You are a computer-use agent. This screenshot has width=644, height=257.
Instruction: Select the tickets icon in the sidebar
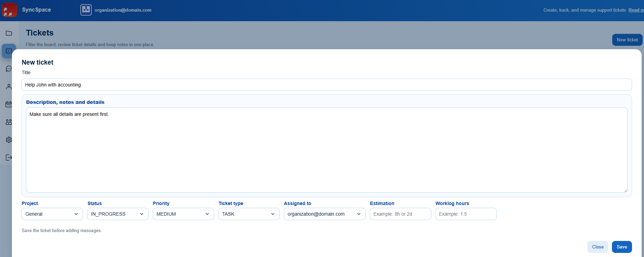click(x=9, y=51)
